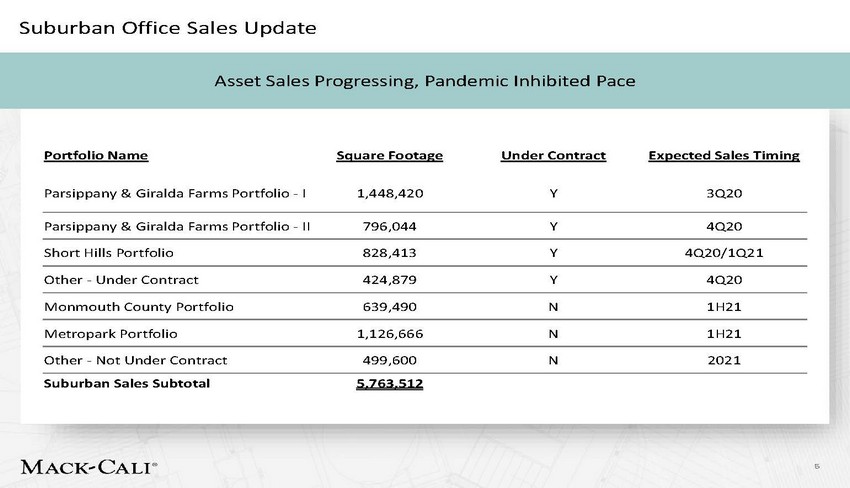Screen dimensions: 850x488
Task: Select the Suburban Office Sales Update title
Action: coord(169,27)
